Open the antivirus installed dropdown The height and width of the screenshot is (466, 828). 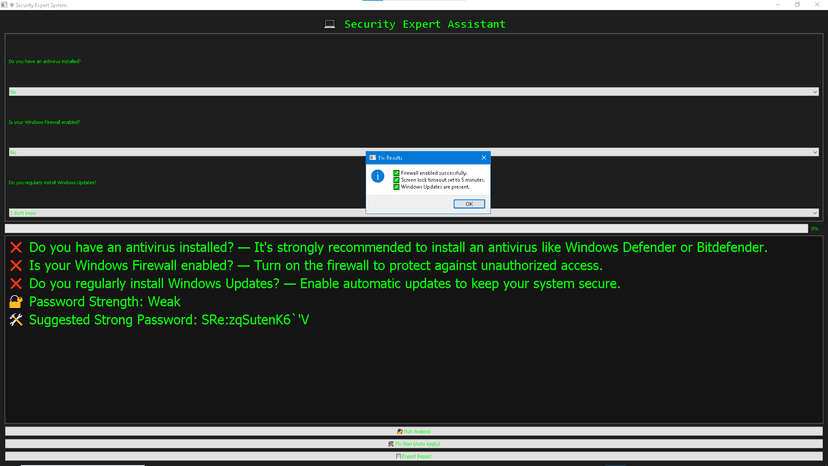pos(413,92)
